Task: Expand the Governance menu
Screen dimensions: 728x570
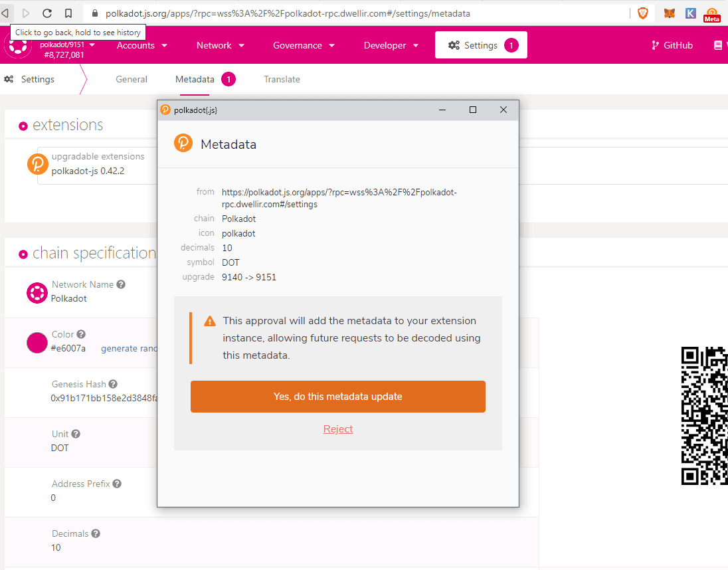Action: [304, 45]
